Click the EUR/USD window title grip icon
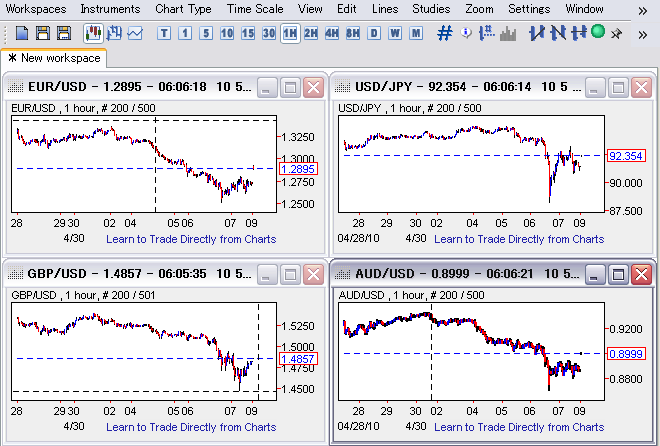The height and width of the screenshot is (446, 660). pyautogui.click(x=16, y=87)
